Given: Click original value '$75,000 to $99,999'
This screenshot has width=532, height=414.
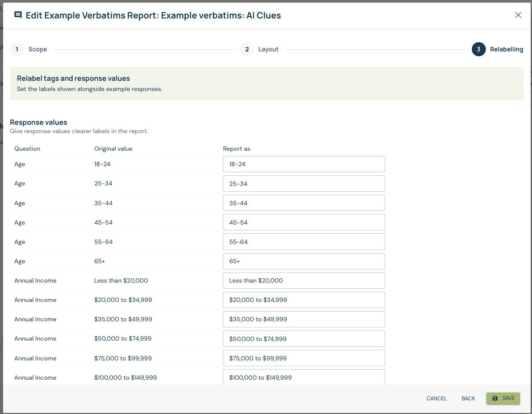Looking at the screenshot, I should [123, 358].
